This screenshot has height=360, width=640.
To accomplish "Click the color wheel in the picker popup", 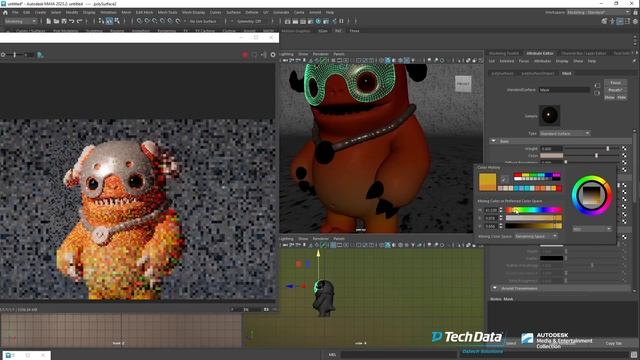I will tap(591, 196).
